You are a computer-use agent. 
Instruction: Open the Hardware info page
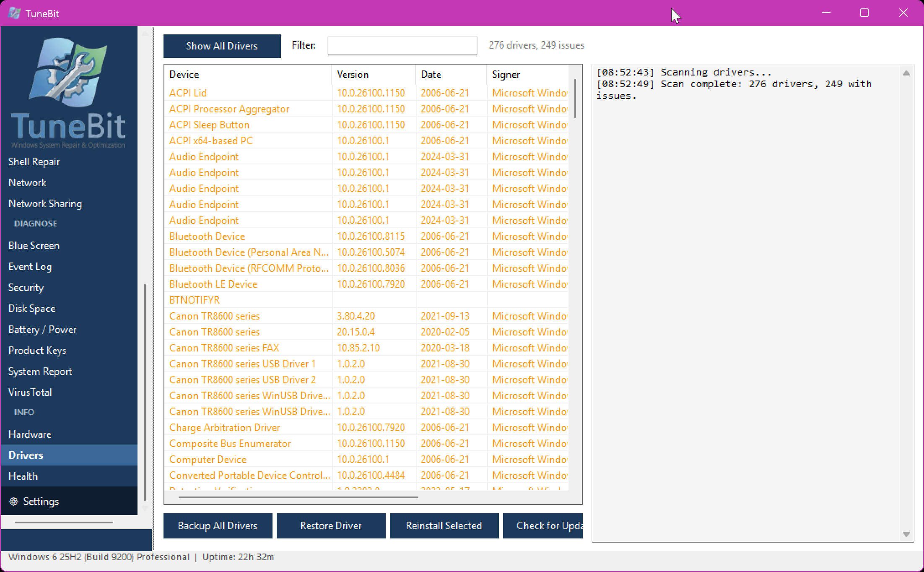[x=69, y=434]
